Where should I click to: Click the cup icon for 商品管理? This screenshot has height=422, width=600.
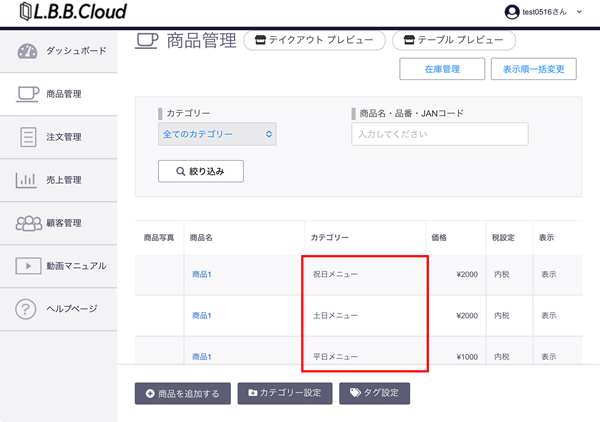click(27, 94)
